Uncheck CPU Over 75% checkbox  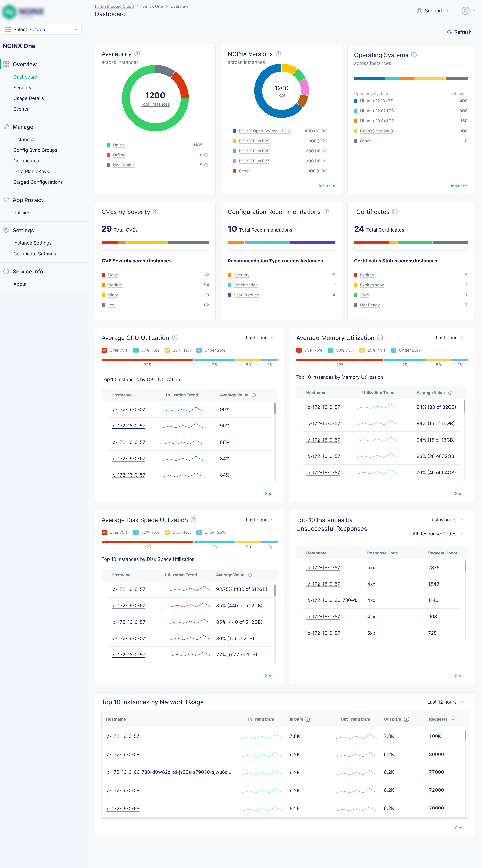pyautogui.click(x=104, y=350)
